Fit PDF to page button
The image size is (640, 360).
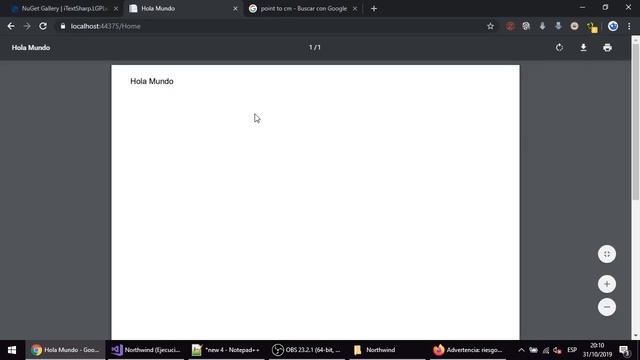pos(607,254)
